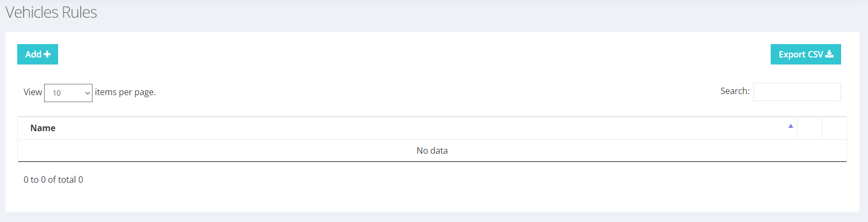The image size is (868, 222).
Task: Focus the Search input field
Action: (797, 92)
